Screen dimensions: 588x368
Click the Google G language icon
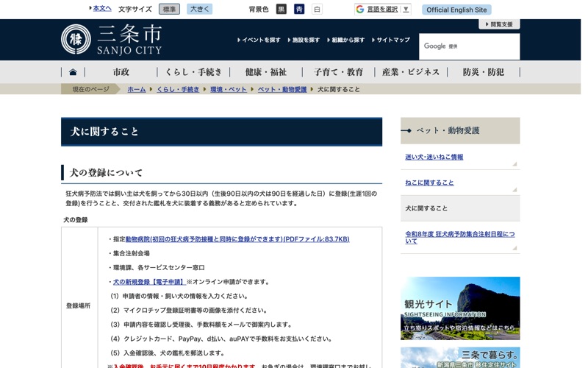coord(360,10)
